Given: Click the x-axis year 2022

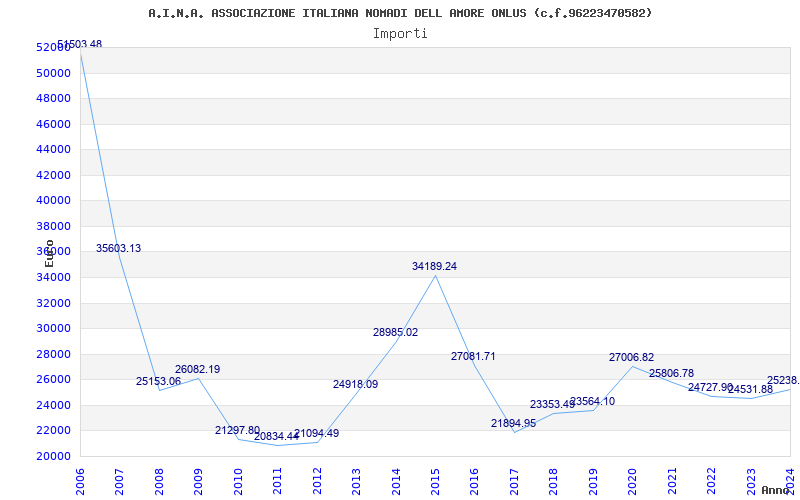Looking at the screenshot, I should pos(712,481).
